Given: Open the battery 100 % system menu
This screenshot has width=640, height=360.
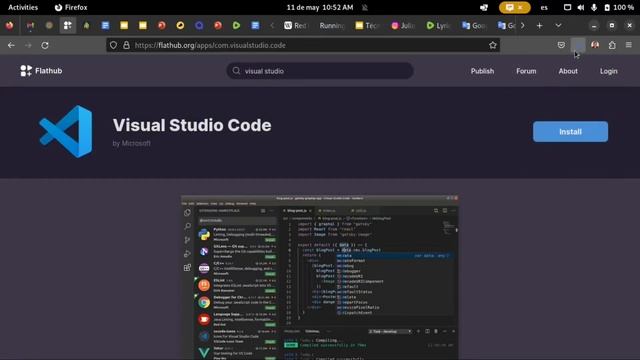Looking at the screenshot, I should (619, 7).
